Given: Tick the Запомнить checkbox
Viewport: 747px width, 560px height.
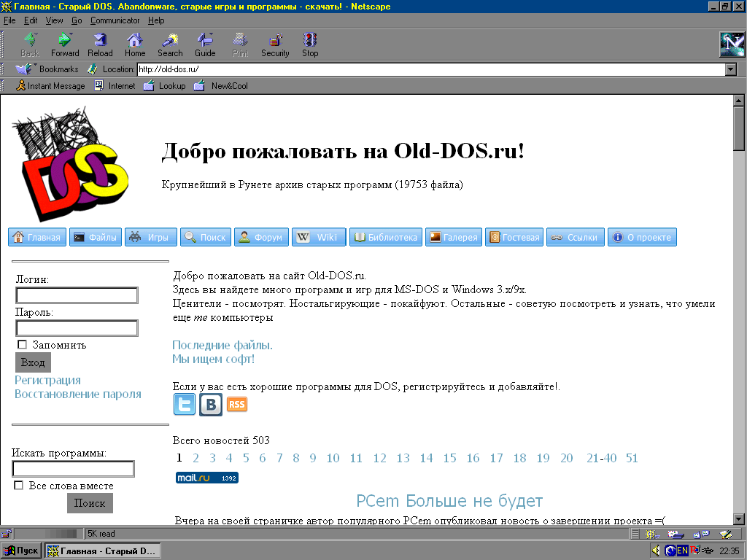Looking at the screenshot, I should (x=22, y=344).
